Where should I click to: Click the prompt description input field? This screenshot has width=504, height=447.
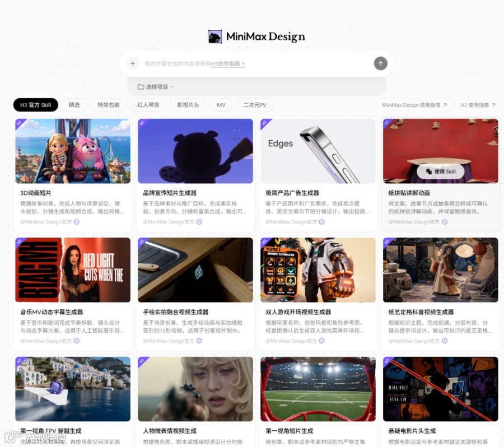tap(255, 64)
